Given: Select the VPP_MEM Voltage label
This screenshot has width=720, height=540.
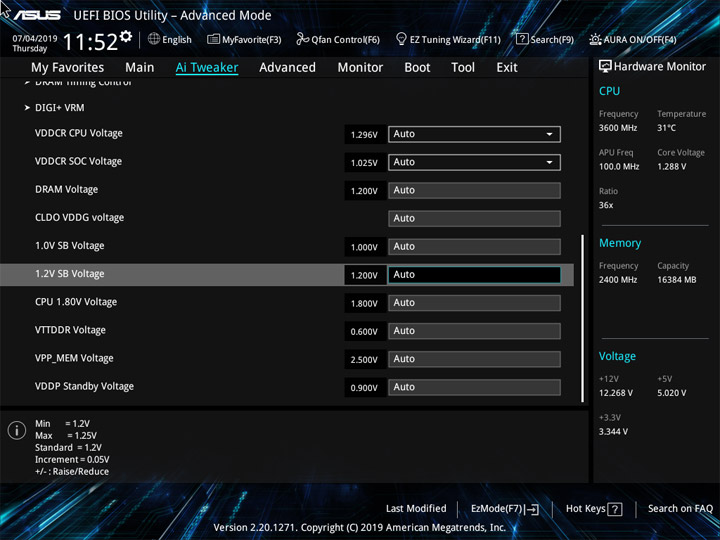Looking at the screenshot, I should [x=74, y=358].
